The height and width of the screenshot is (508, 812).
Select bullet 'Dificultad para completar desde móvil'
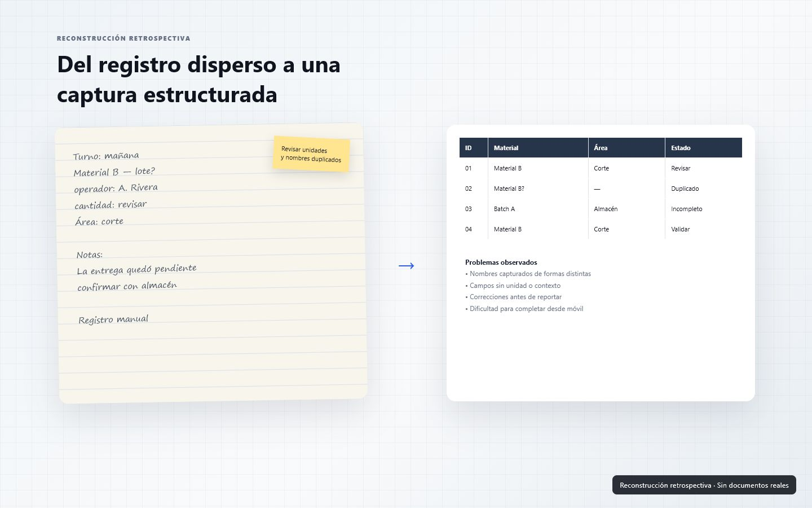click(524, 309)
